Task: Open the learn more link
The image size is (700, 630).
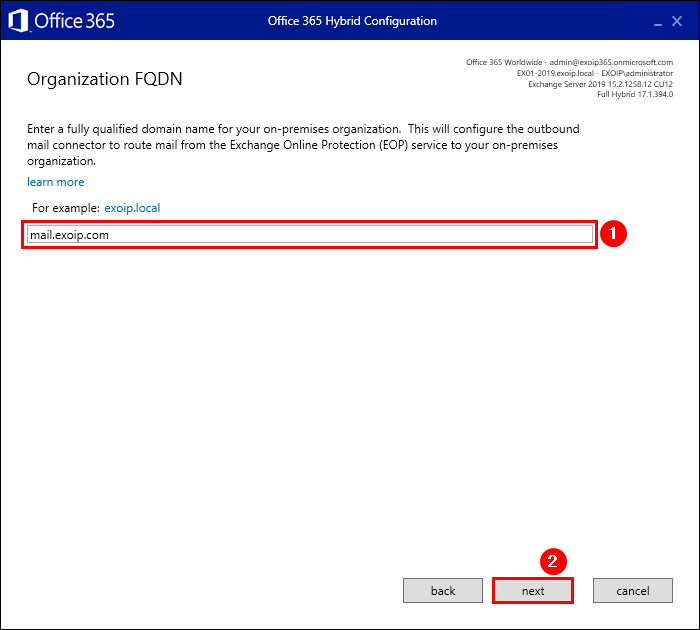Action: coord(56,182)
